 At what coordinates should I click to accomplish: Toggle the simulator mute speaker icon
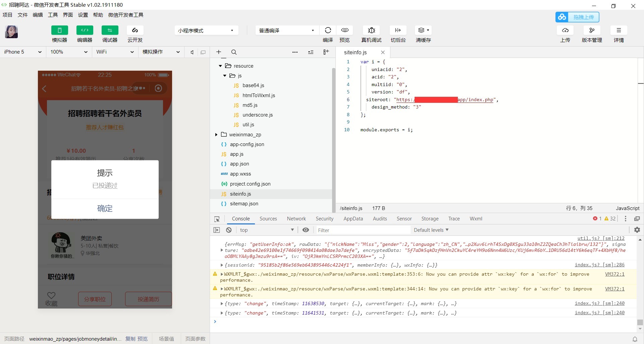coord(192,52)
